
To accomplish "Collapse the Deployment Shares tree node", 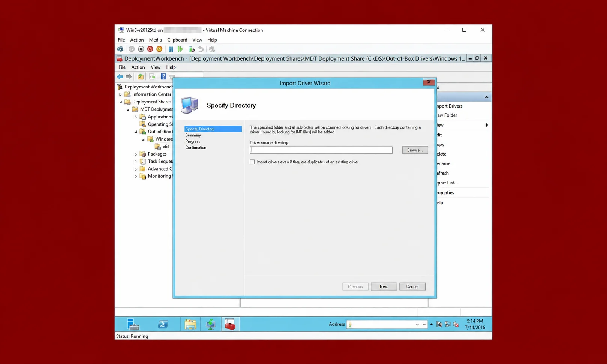I will point(120,102).
